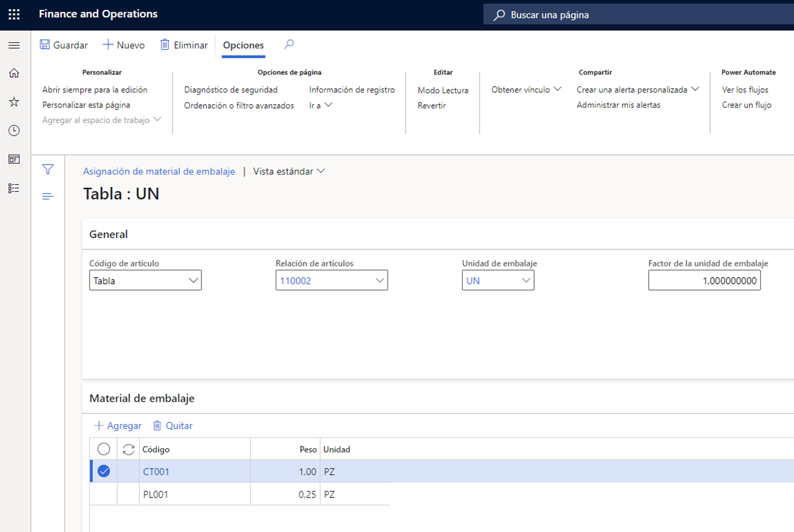This screenshot has width=794, height=532.
Task: Click the PZ unit cell in CT001 row
Action: [x=355, y=471]
